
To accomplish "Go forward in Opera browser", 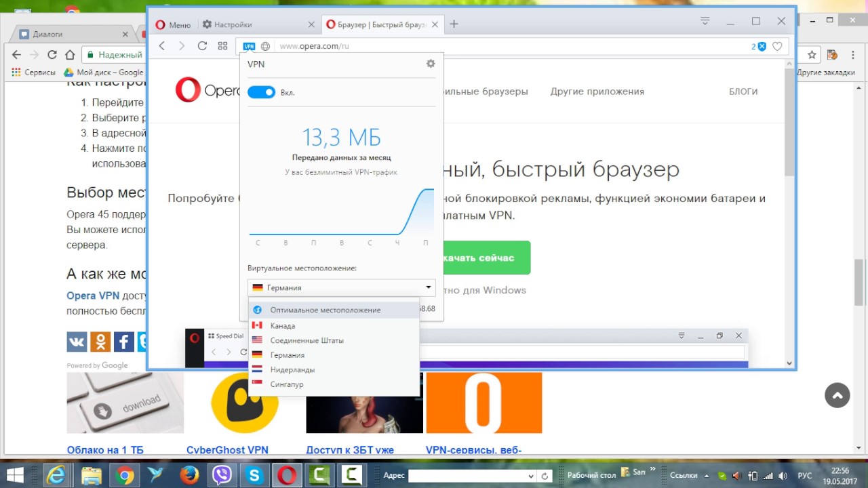I will (182, 46).
